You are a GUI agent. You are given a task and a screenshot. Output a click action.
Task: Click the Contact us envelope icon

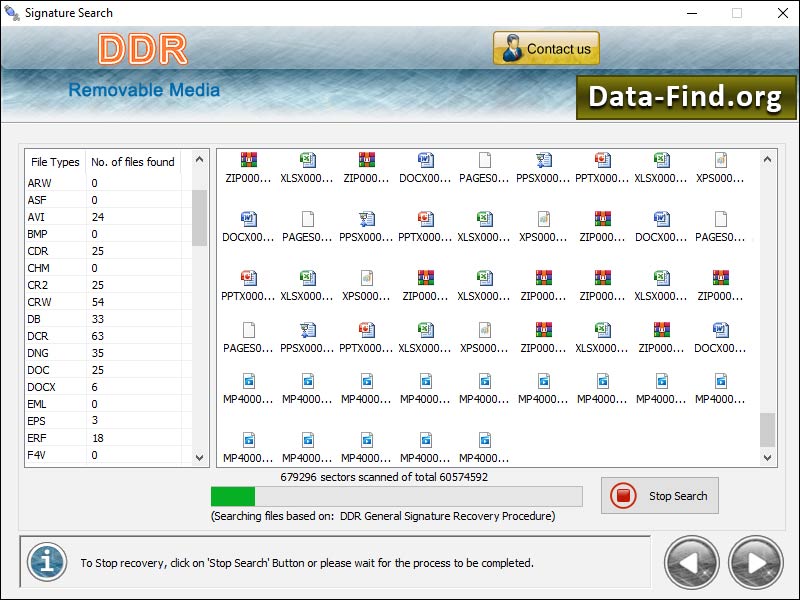click(513, 47)
